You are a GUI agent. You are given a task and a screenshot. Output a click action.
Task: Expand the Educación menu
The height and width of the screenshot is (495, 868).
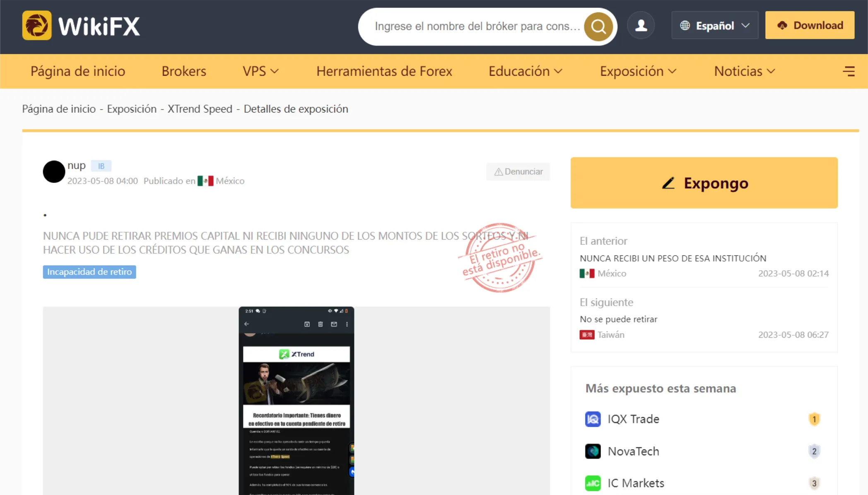pos(526,71)
